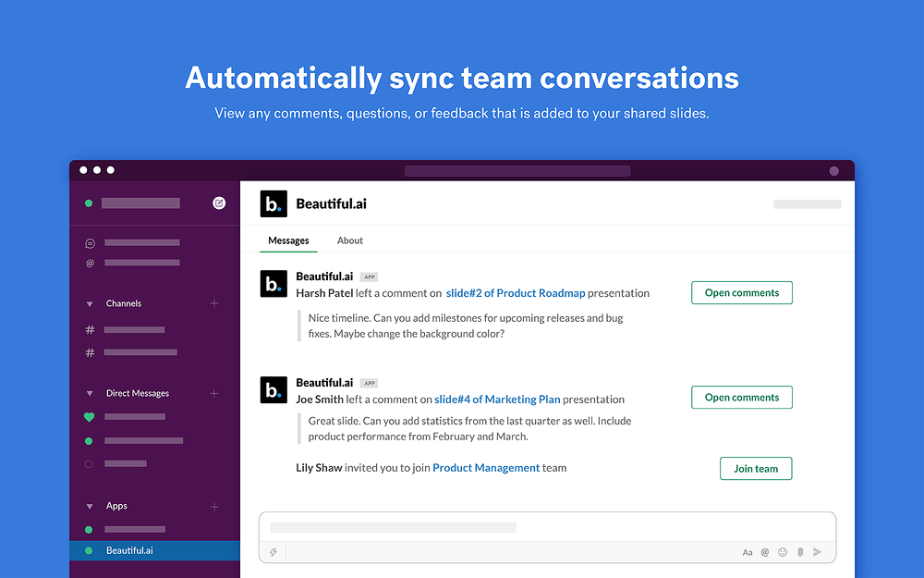Select Beautiful.ai app in sidebar
Viewport: 924px width, 578px height.
point(154,550)
